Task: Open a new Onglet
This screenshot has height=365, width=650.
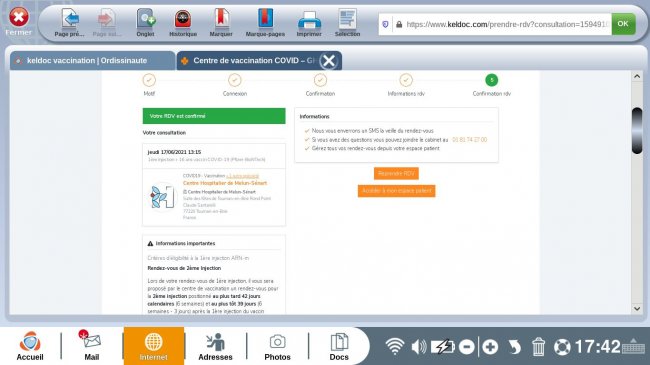Action: pos(146,23)
